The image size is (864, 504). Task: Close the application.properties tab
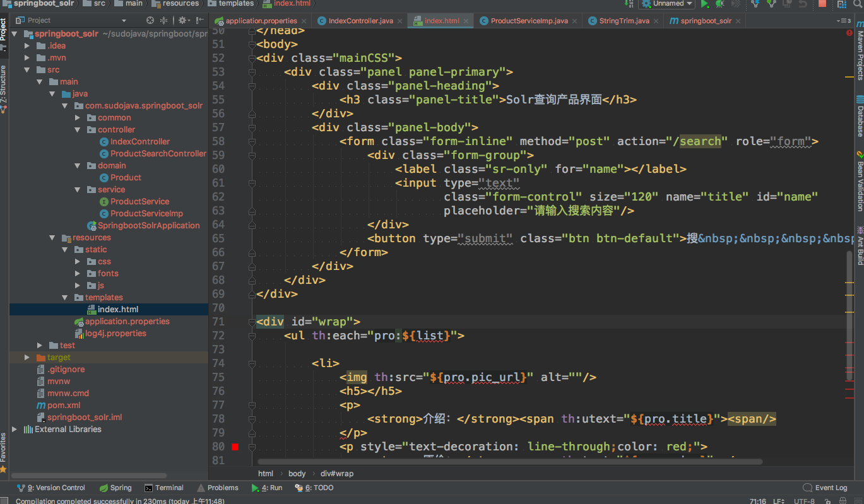(x=304, y=21)
